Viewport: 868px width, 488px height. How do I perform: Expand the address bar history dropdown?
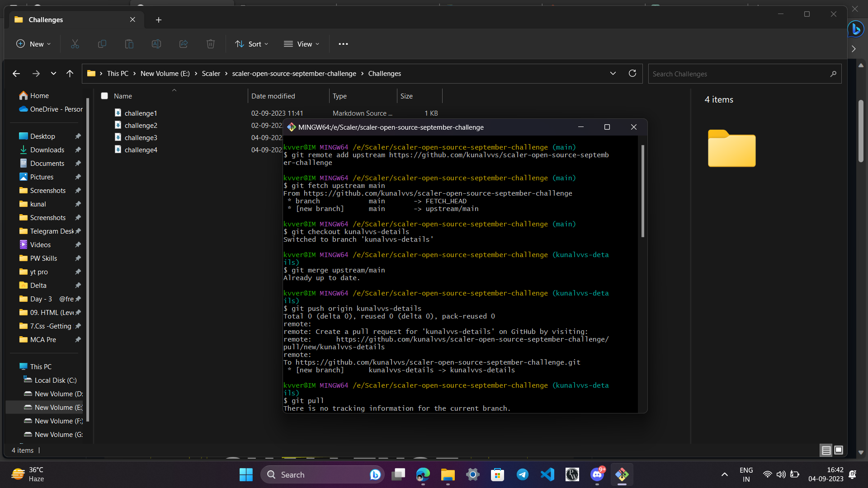(613, 73)
